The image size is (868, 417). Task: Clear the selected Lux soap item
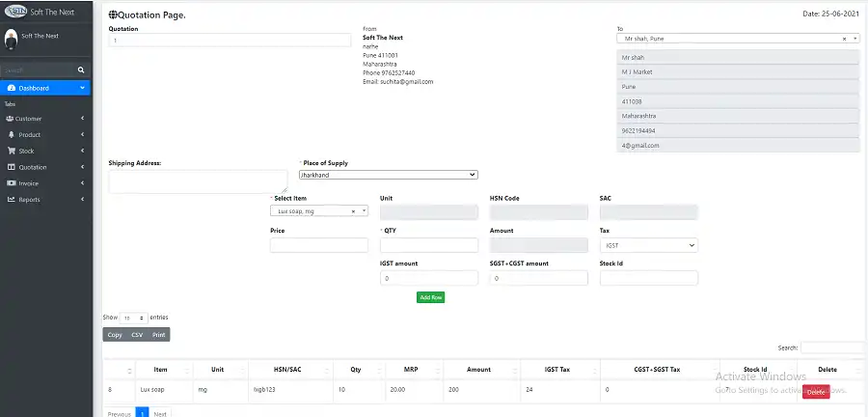coord(352,210)
